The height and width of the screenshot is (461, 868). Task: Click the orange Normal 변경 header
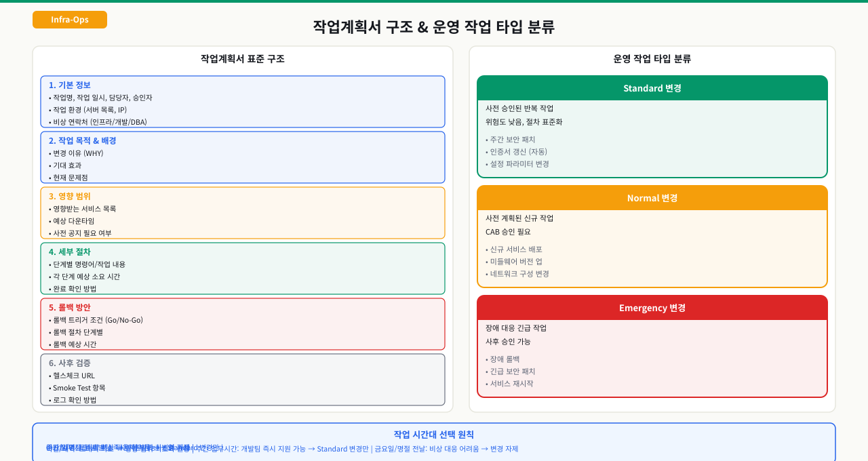[652, 198]
